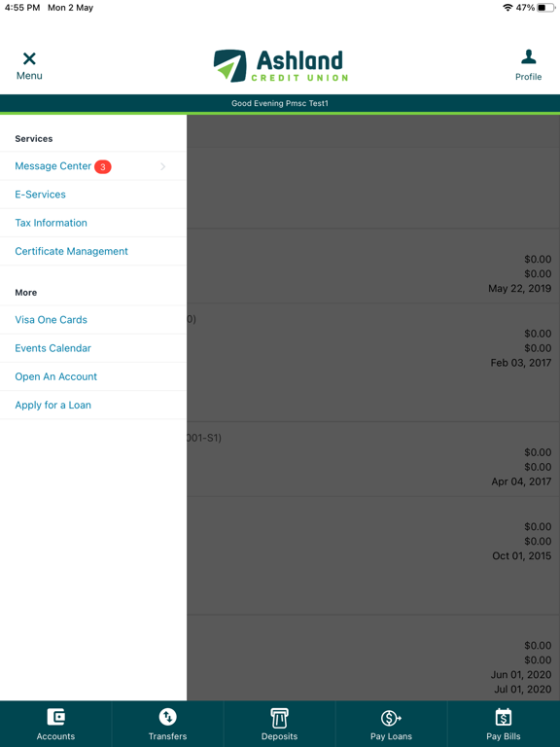Open Events Calendar
Viewport: 560px width, 747px height.
pyautogui.click(x=93, y=348)
